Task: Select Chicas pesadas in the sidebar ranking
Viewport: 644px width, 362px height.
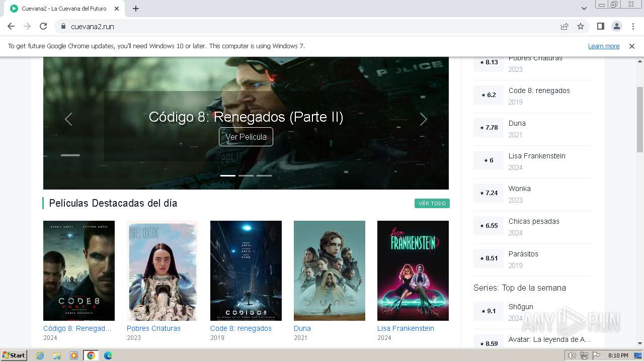Action: [x=534, y=221]
